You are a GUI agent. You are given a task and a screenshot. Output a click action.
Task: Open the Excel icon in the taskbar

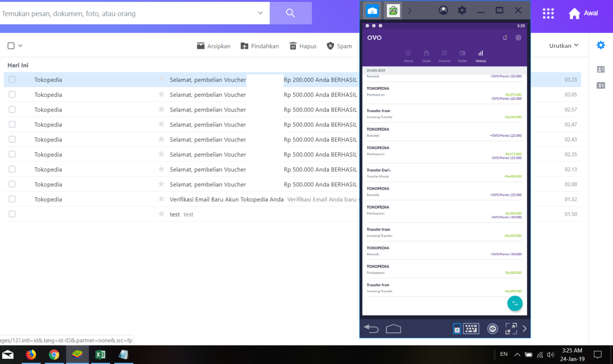tap(100, 354)
